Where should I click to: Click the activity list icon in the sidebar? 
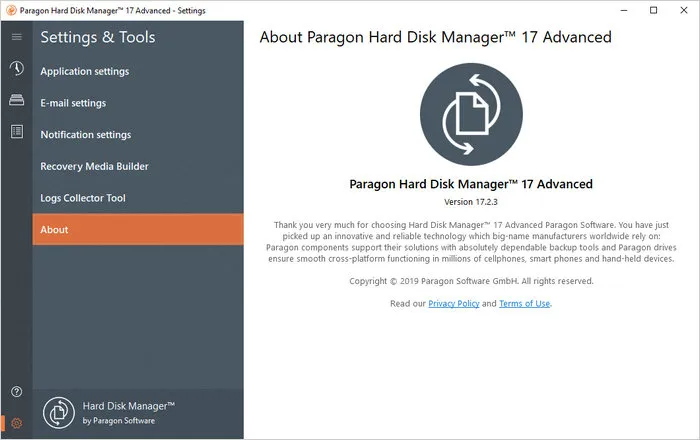coord(17,132)
